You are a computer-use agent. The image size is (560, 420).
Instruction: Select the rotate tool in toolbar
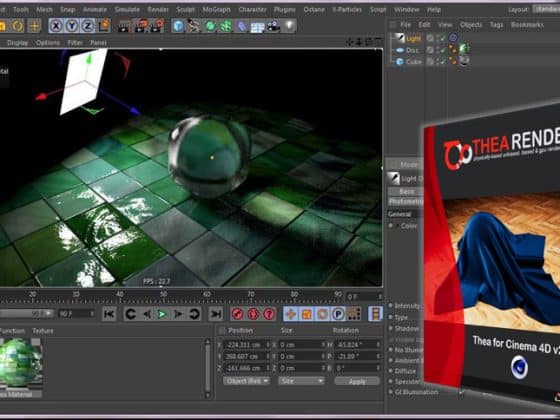point(17,26)
